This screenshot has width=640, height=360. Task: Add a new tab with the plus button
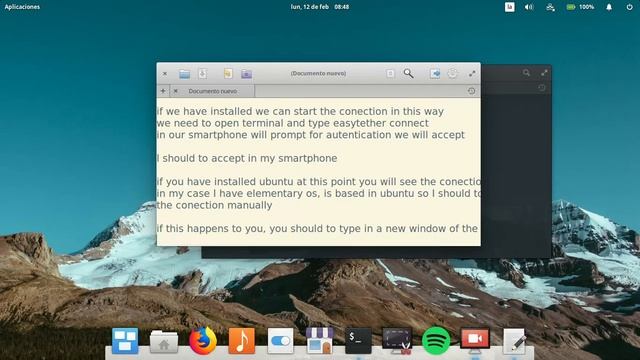[x=163, y=91]
